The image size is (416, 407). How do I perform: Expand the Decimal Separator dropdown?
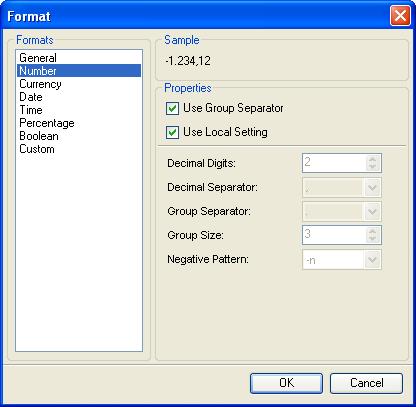point(372,188)
